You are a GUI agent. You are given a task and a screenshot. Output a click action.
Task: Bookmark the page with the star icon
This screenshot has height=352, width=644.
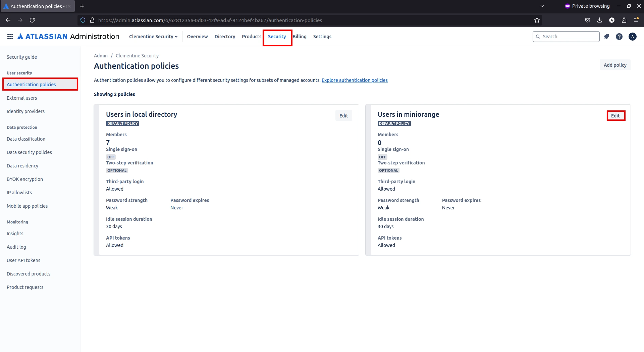tap(537, 20)
